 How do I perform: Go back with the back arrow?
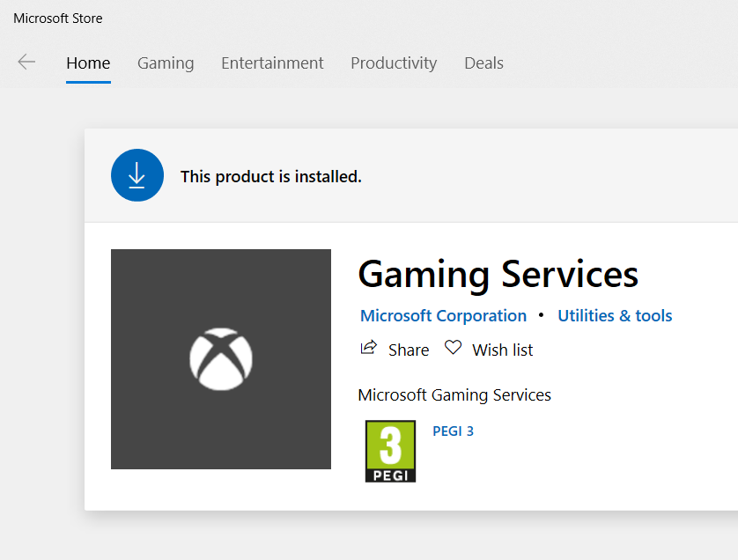tap(26, 63)
